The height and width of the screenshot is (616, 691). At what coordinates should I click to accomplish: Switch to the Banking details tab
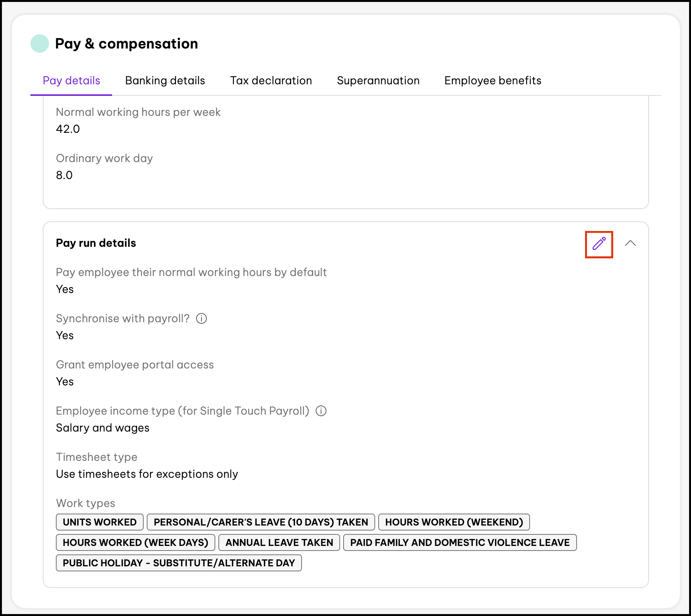(165, 80)
